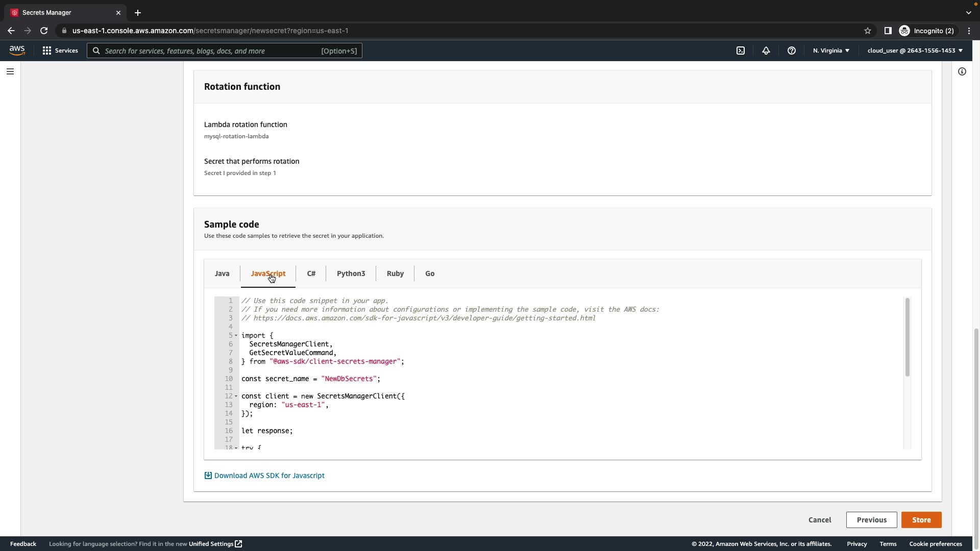Expand the N. Virginia region dropdown
The height and width of the screenshot is (551, 980).
tap(831, 51)
